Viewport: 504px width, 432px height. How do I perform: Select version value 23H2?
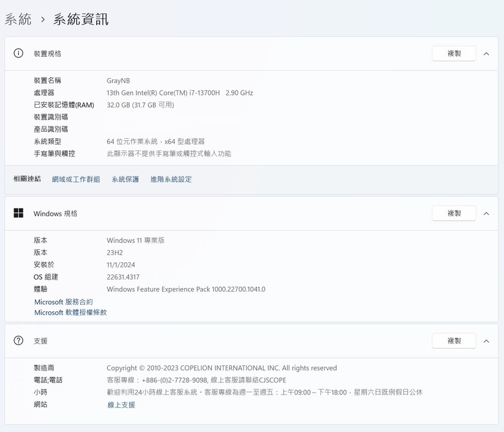115,252
